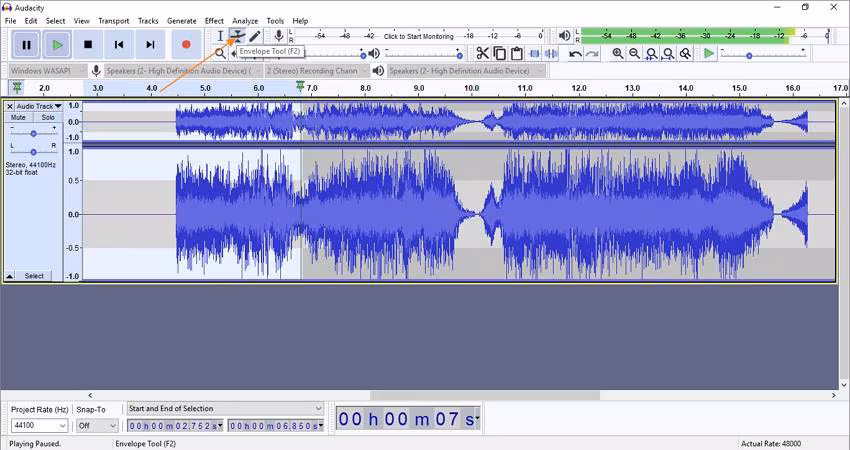Open the Audio Track name dropdown
This screenshot has height=450, width=850.
pos(38,106)
